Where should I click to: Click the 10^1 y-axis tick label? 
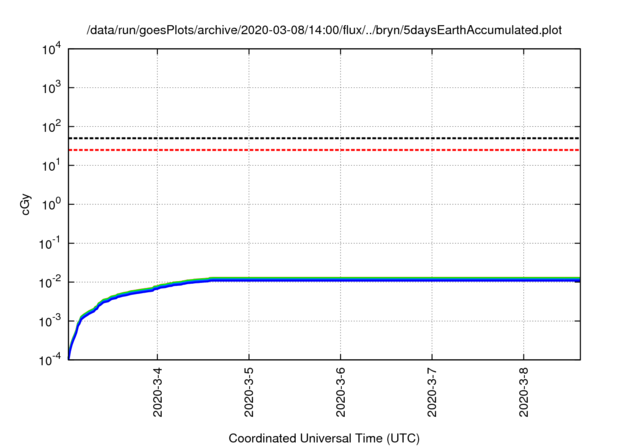pos(51,165)
